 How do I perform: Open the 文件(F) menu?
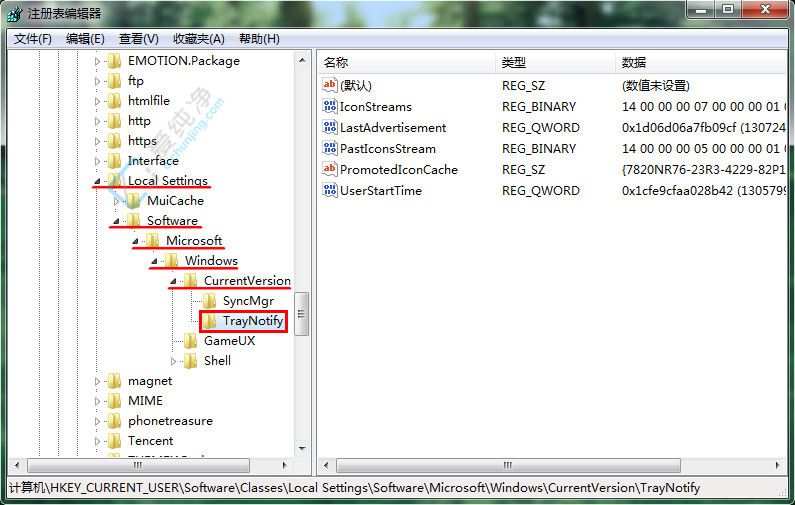click(32, 39)
